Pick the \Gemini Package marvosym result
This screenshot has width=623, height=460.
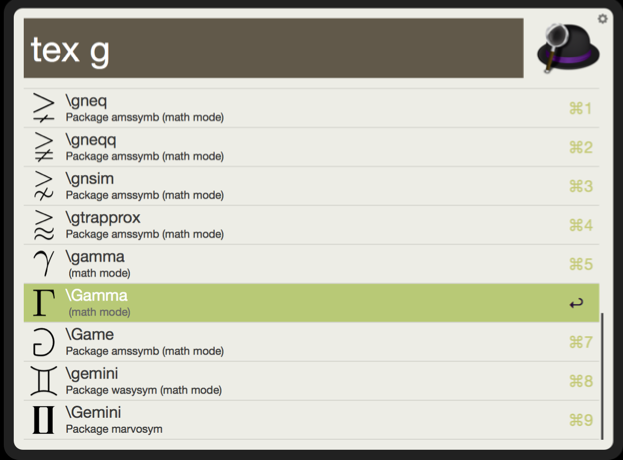pyautogui.click(x=312, y=420)
